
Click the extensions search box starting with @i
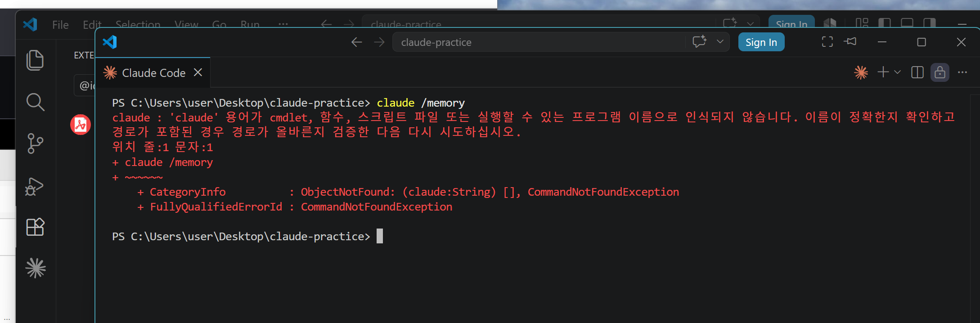click(x=85, y=85)
